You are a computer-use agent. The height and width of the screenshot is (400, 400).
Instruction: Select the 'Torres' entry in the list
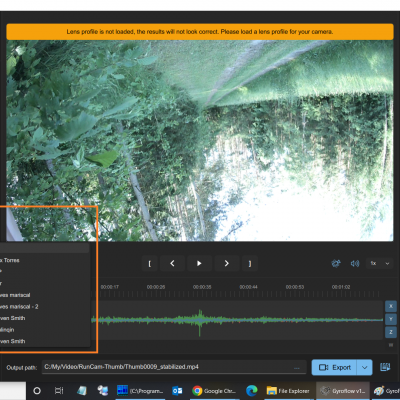click(x=44, y=260)
